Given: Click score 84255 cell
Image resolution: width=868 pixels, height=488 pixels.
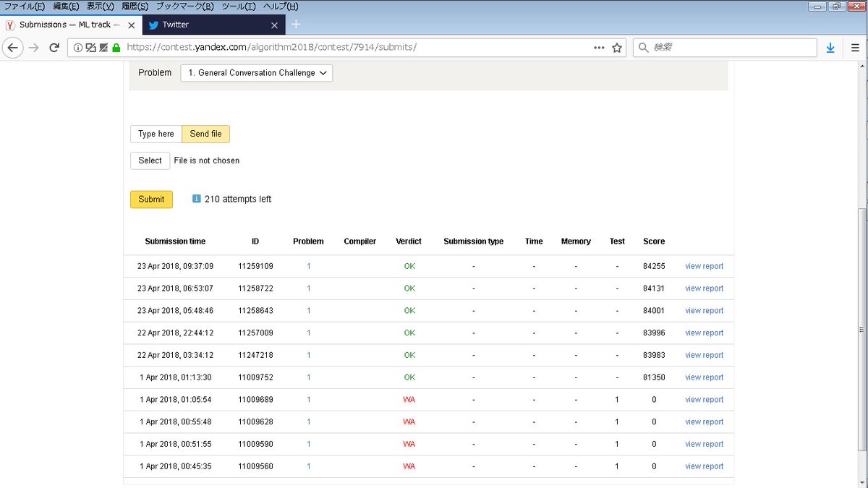Looking at the screenshot, I should (x=654, y=266).
